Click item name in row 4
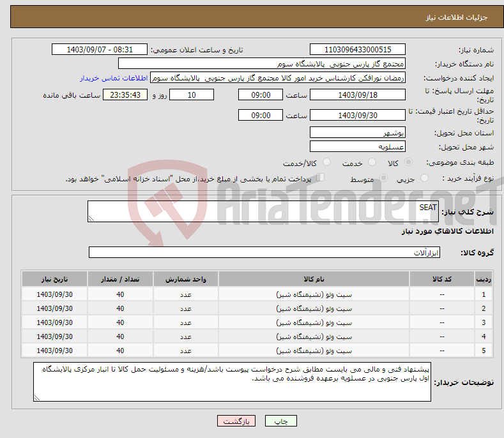The width and height of the screenshot is (504, 438). coord(314,336)
